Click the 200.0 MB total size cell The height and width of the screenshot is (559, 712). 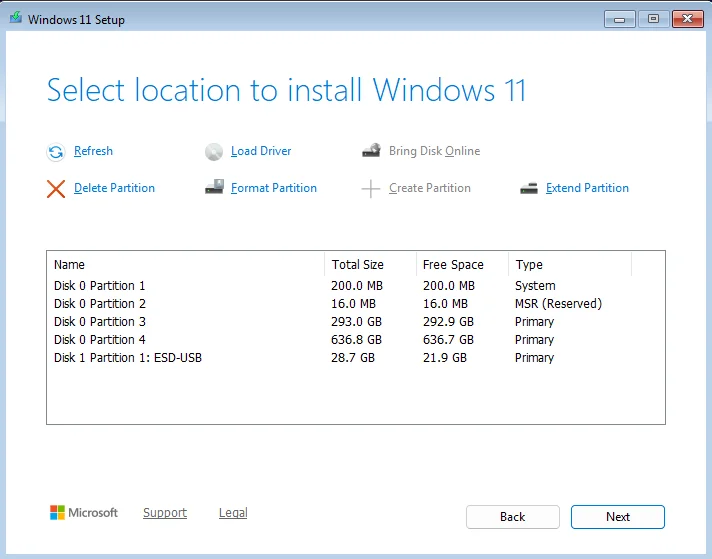(357, 286)
